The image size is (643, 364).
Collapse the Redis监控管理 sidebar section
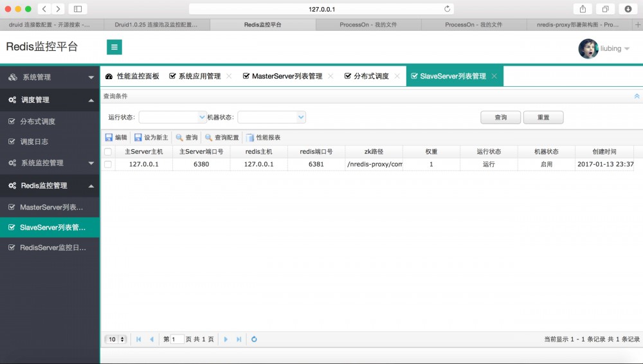(50, 185)
